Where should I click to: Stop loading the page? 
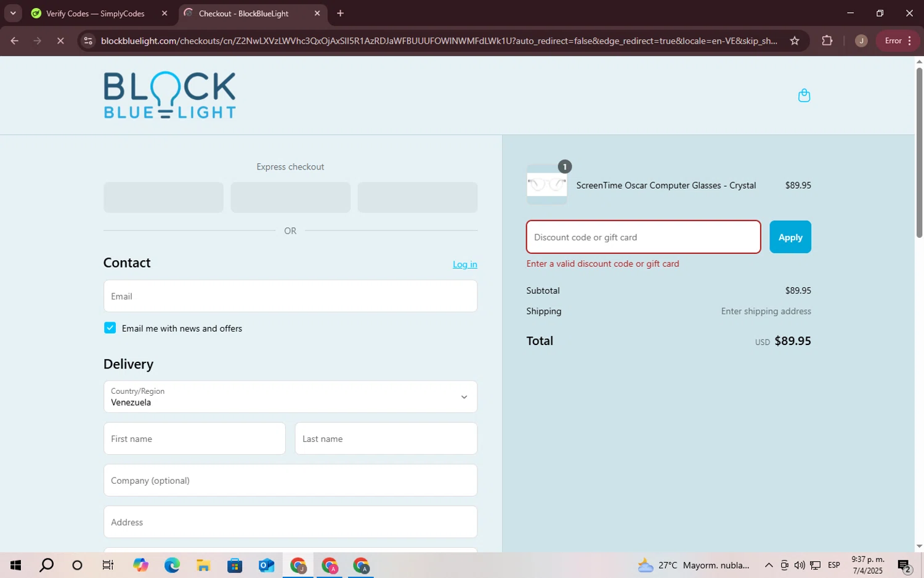tap(60, 41)
